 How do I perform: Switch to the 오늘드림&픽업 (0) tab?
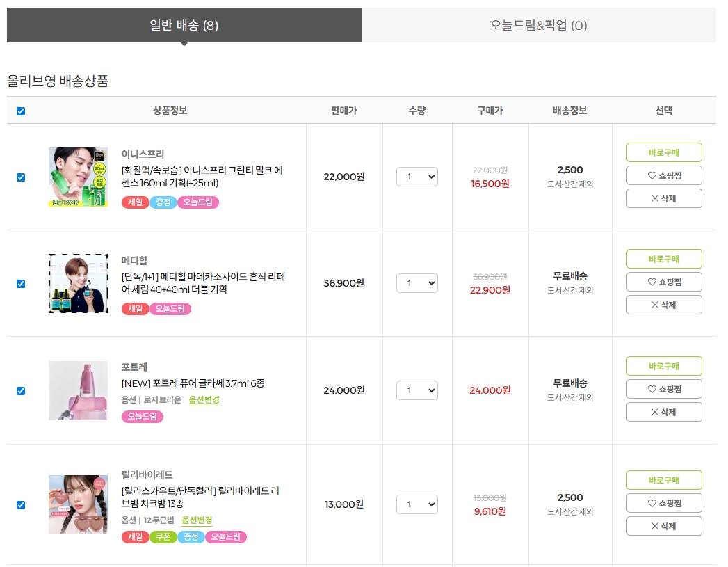pyautogui.click(x=539, y=26)
